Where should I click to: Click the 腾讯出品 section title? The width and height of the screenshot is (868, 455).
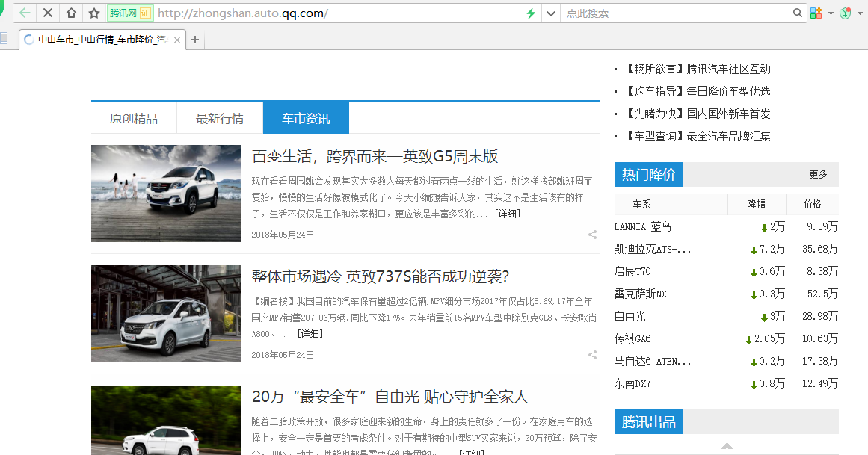[x=649, y=422]
